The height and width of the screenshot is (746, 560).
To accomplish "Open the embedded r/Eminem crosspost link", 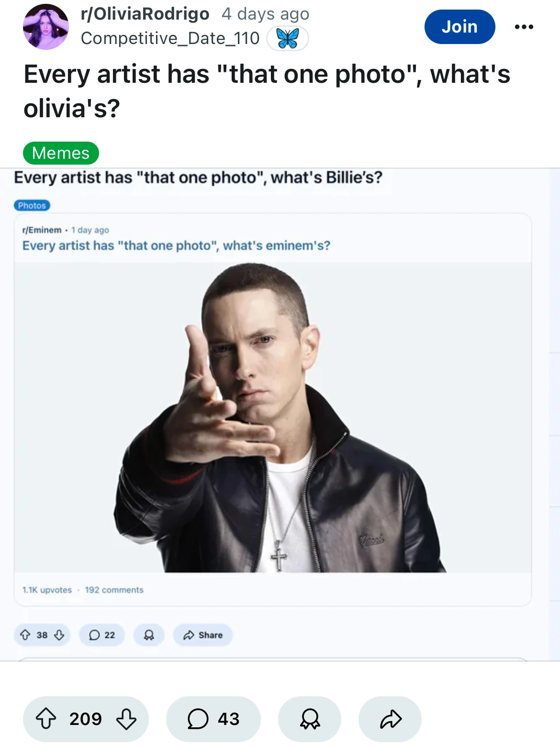I will pyautogui.click(x=42, y=230).
